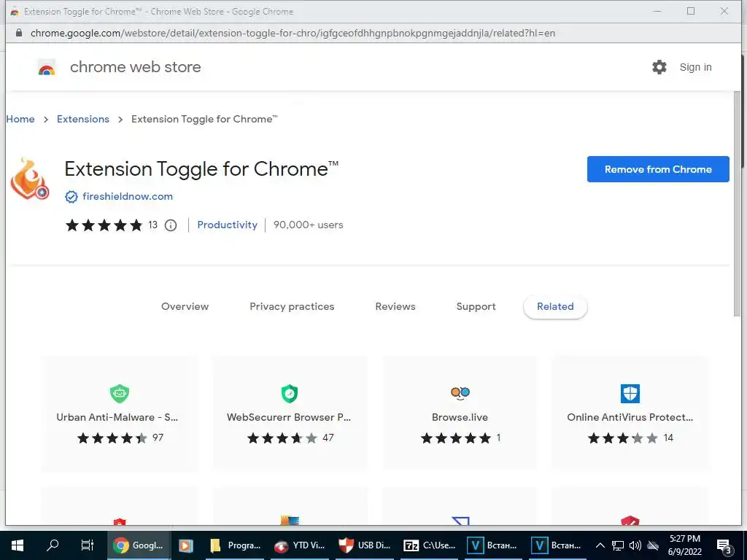
Task: Click the Chrome Web Store rainbow logo
Action: (x=47, y=68)
